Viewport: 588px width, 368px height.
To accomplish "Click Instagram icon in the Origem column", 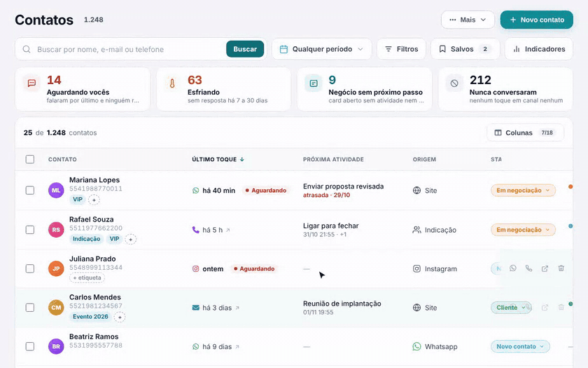I will tap(416, 269).
